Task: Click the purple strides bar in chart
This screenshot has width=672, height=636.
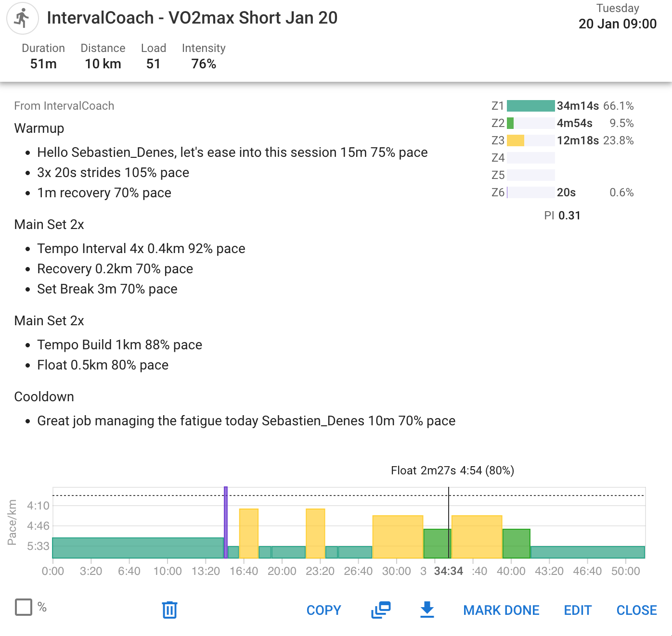Action: tap(226, 522)
